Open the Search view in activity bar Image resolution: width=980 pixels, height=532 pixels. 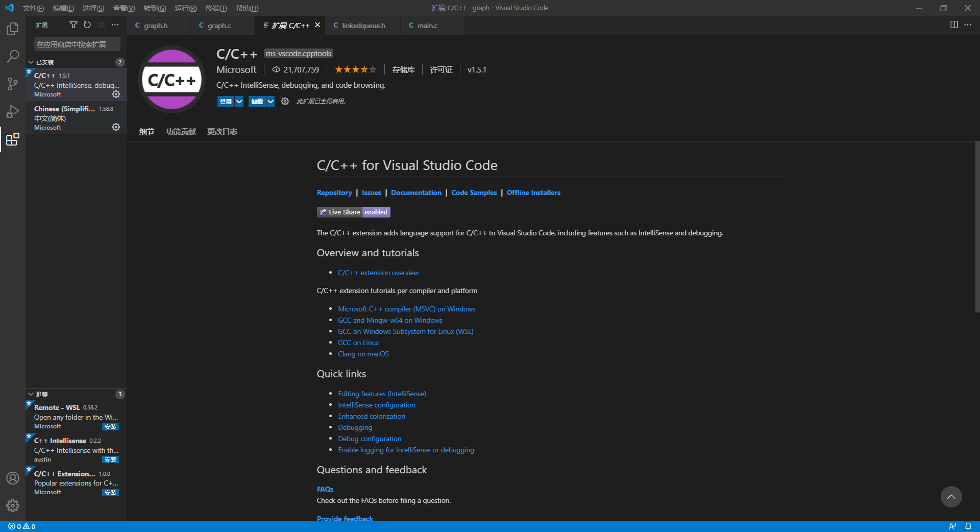(13, 56)
